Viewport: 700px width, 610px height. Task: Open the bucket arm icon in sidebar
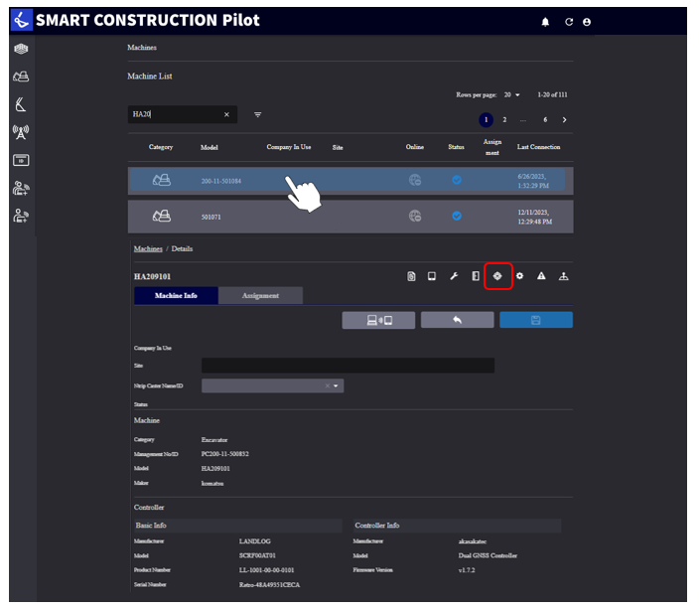pos(21,104)
